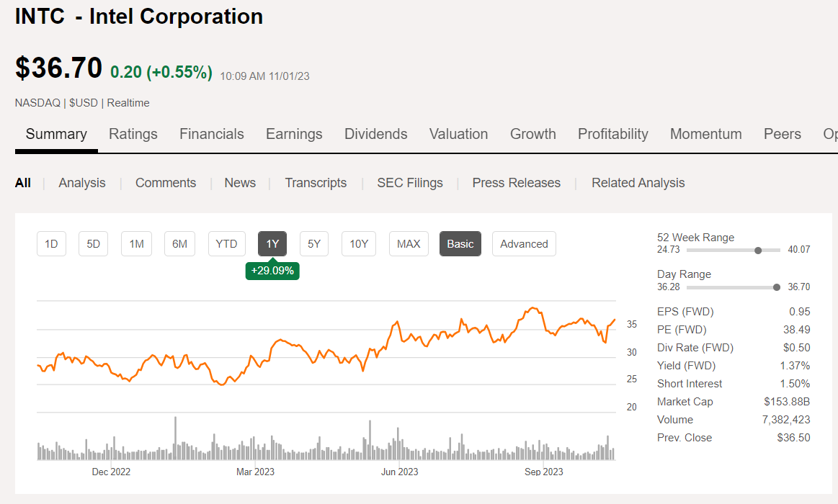Click the Div Rate (FWD) $0.50 value

(x=797, y=348)
